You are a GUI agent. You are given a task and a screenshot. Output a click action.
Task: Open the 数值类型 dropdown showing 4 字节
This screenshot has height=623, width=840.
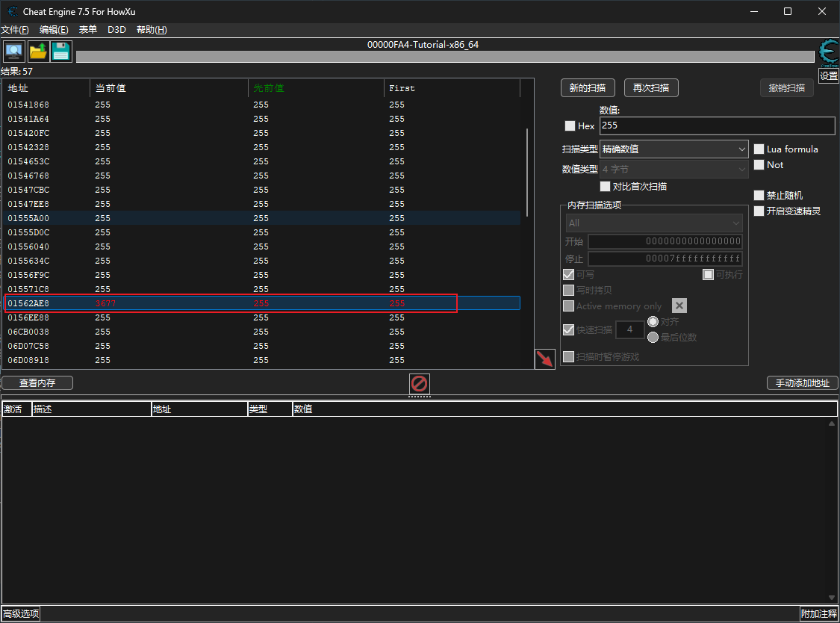coord(673,170)
